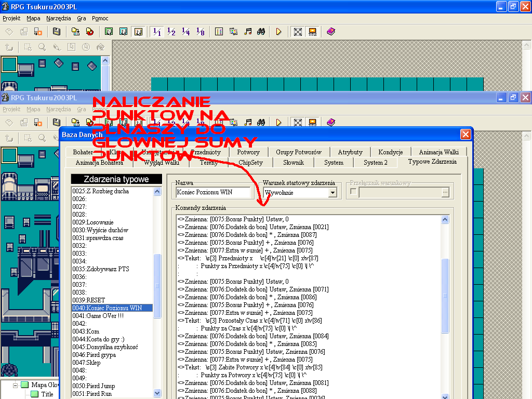Click the binoculars search icon in the upper window
532x399 pixels.
[x=261, y=32]
